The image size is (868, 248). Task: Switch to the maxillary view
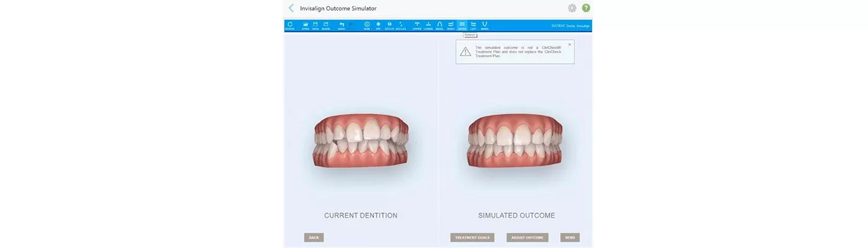click(440, 25)
